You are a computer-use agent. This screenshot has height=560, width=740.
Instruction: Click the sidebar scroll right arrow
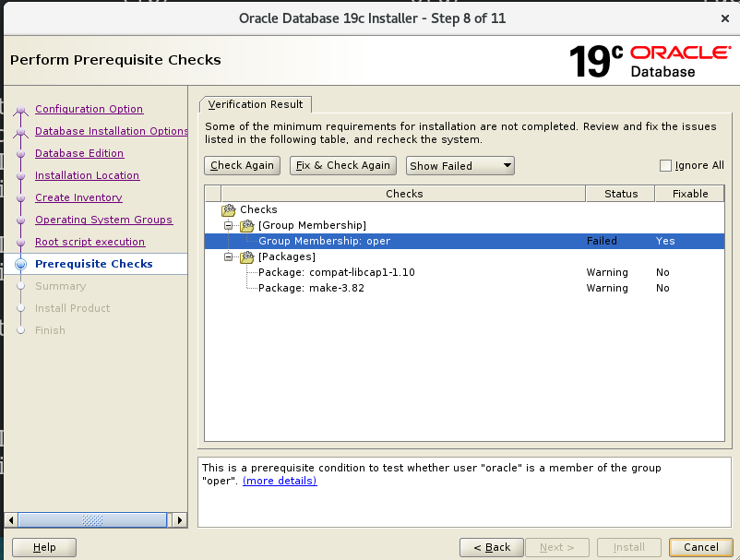tap(179, 520)
